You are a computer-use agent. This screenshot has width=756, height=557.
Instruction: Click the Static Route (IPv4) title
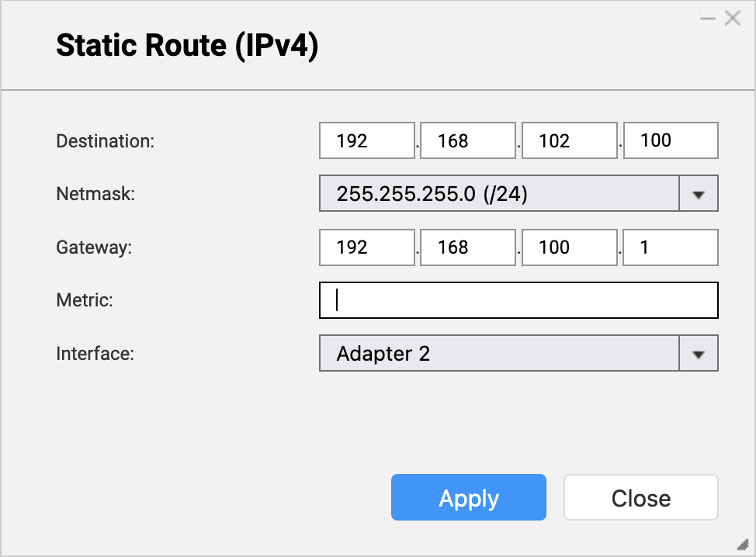[x=187, y=46]
